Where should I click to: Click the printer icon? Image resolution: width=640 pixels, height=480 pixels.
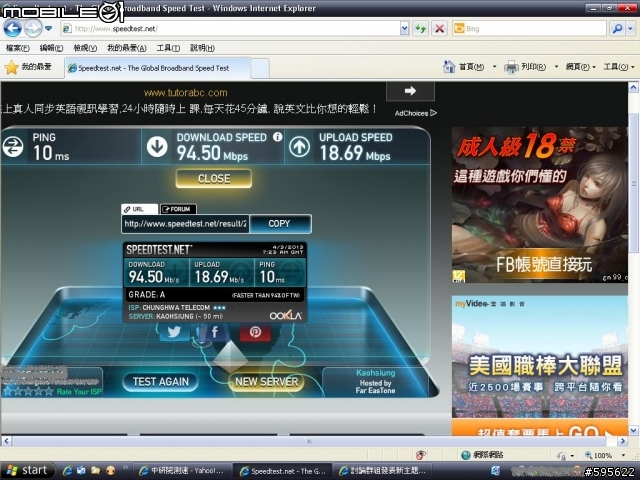511,67
